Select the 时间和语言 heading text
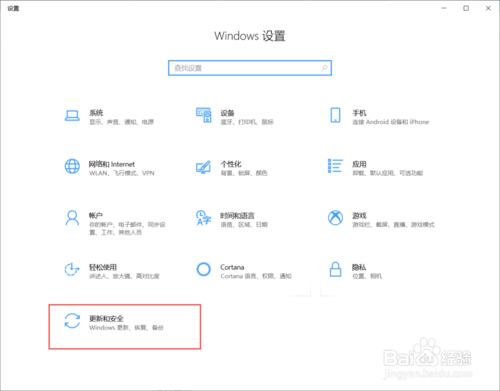Image resolution: width=500 pixels, height=391 pixels. pyautogui.click(x=237, y=216)
